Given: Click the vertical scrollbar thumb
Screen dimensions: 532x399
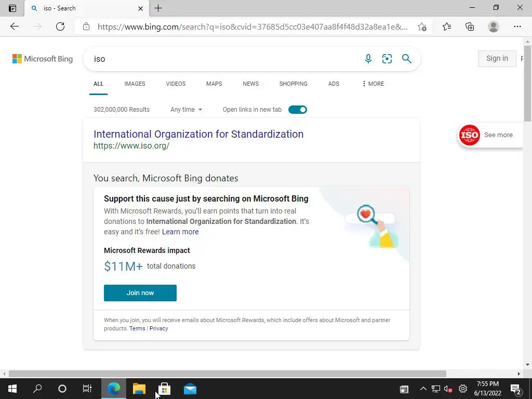Looking at the screenshot, I should [527, 84].
